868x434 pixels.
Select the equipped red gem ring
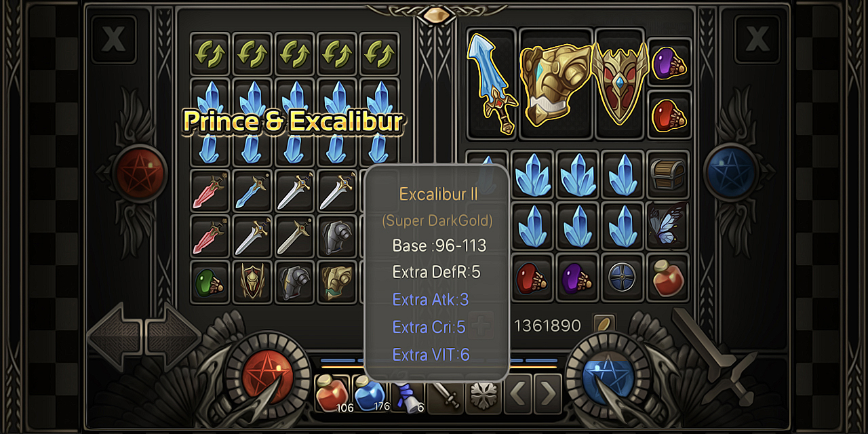click(669, 114)
